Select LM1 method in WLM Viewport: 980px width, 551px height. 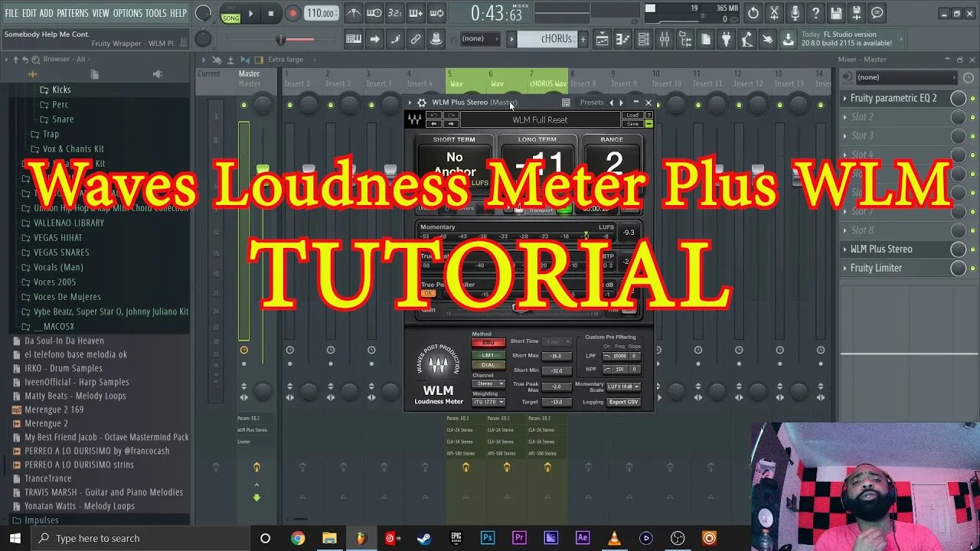pyautogui.click(x=488, y=355)
